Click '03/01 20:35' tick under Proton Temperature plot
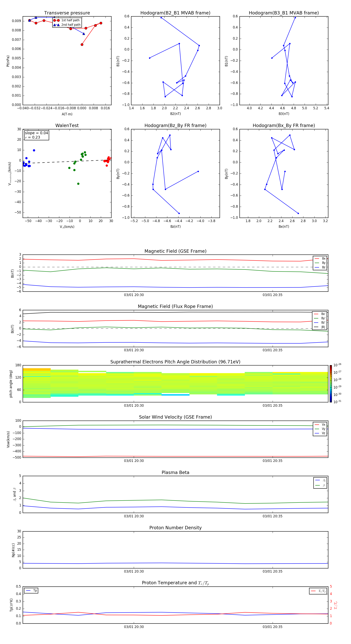The width and height of the screenshot is (351, 644). point(273,627)
